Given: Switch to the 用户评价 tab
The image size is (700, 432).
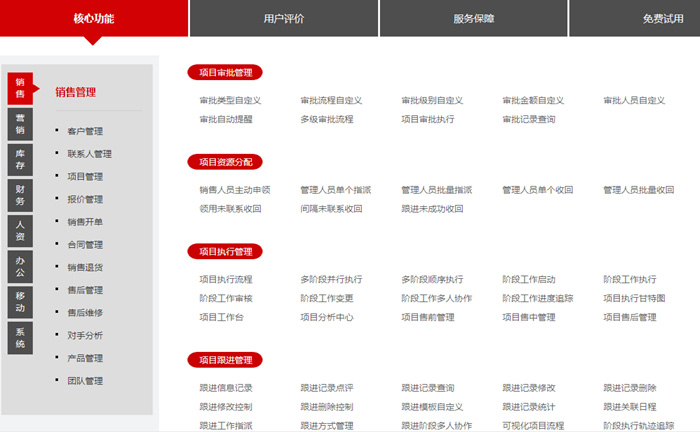Looking at the screenshot, I should pyautogui.click(x=284, y=18).
